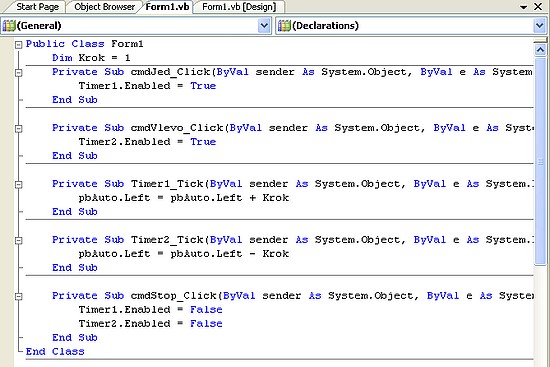Image resolution: width=550 pixels, height=367 pixels.
Task: Click 'Timer2.Enabled = True' line
Action: tap(147, 142)
